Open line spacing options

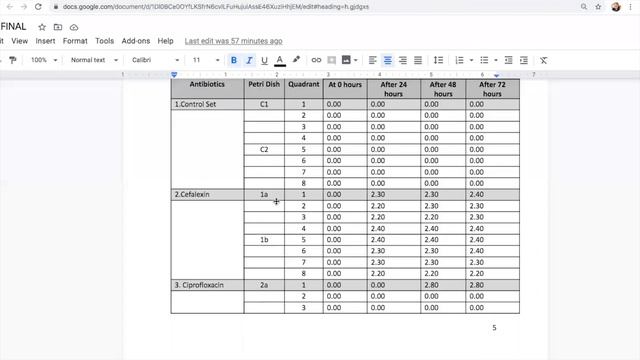438,60
